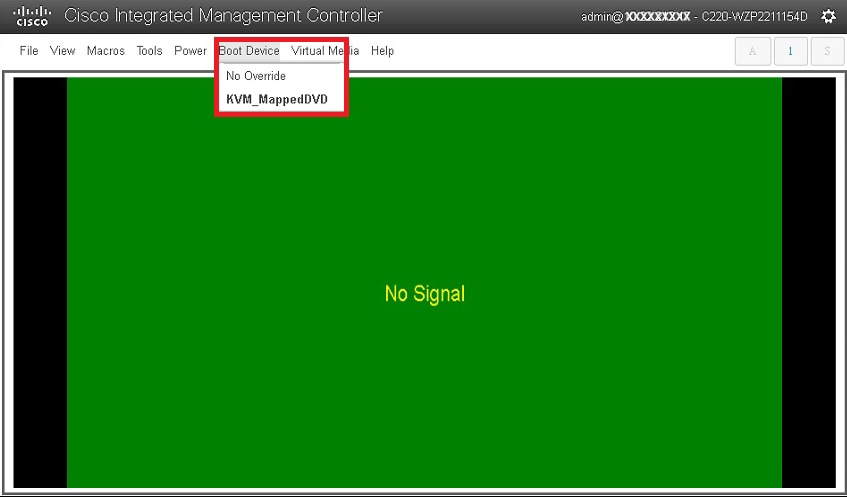
Task: Toggle the A keyboard indicator button
Action: [752, 51]
